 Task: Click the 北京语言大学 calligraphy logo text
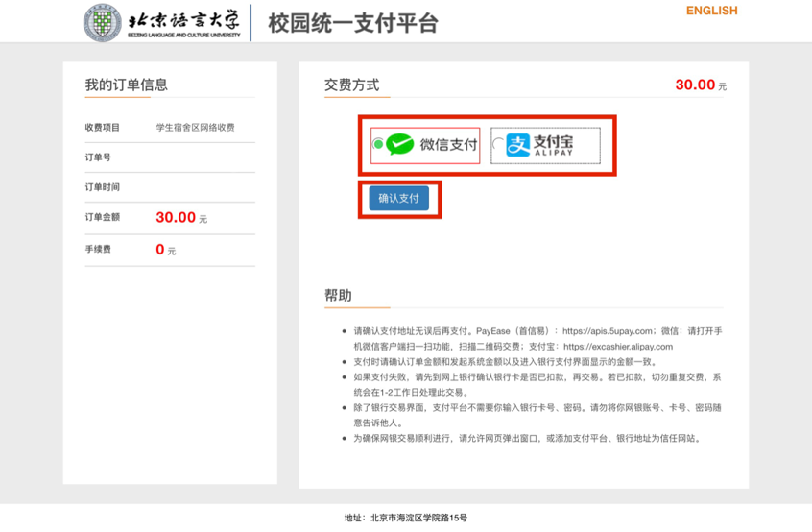[182, 20]
